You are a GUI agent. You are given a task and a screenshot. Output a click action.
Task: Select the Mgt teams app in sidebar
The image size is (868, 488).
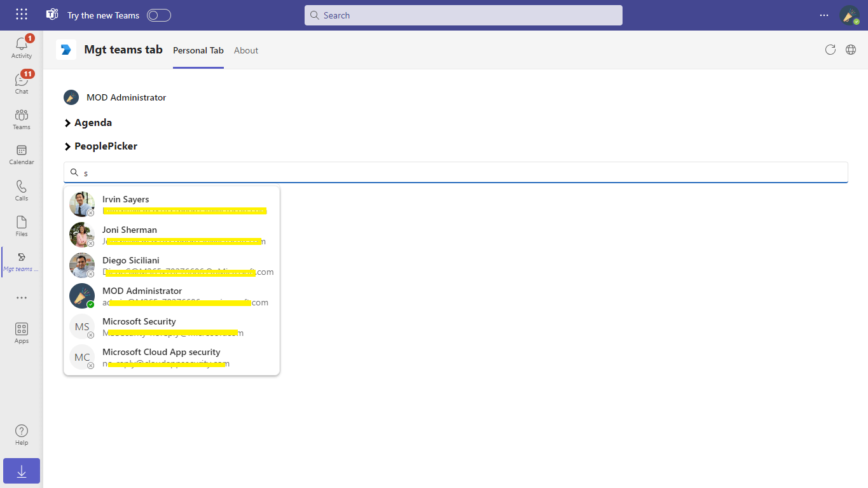click(x=22, y=261)
